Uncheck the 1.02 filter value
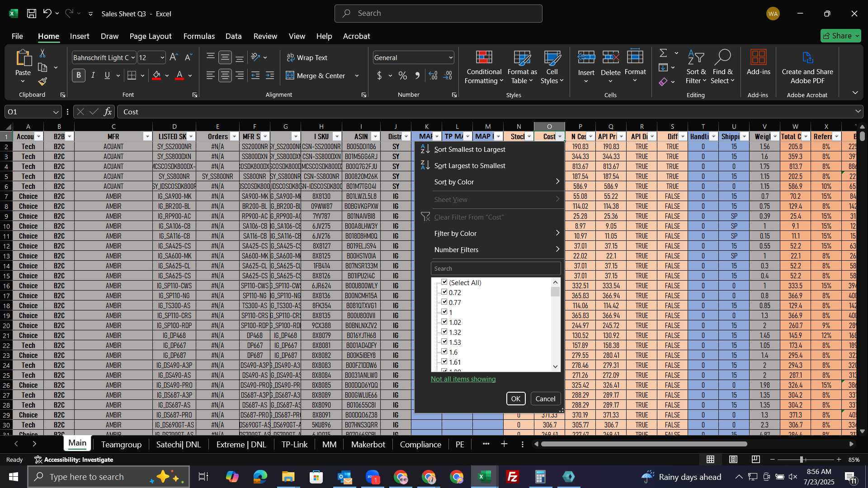 pos(444,322)
